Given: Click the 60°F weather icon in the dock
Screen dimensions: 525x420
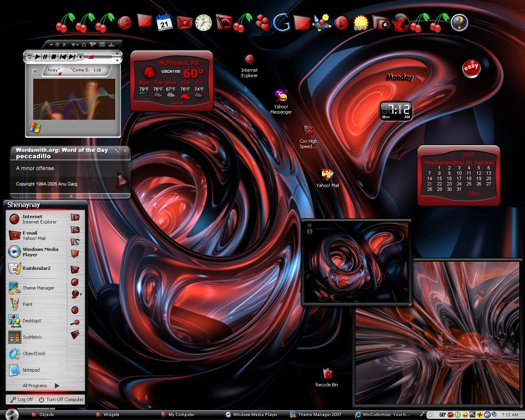Looking at the screenshot, I should coord(361,23).
